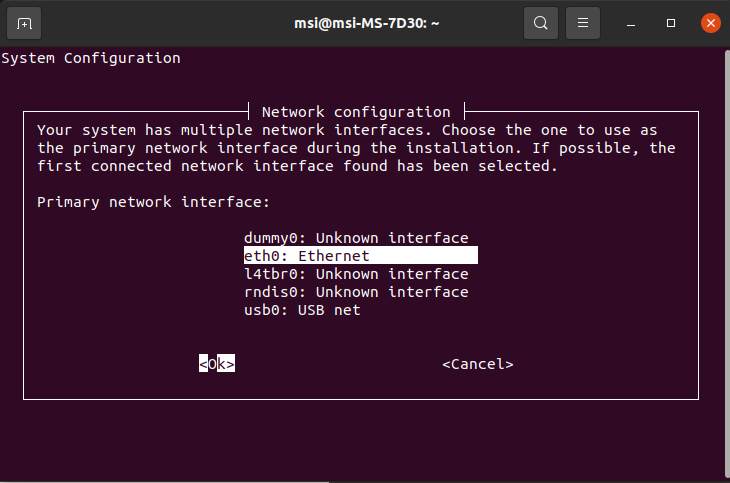Open a new terminal tab
The width and height of the screenshot is (730, 483).
point(24,23)
